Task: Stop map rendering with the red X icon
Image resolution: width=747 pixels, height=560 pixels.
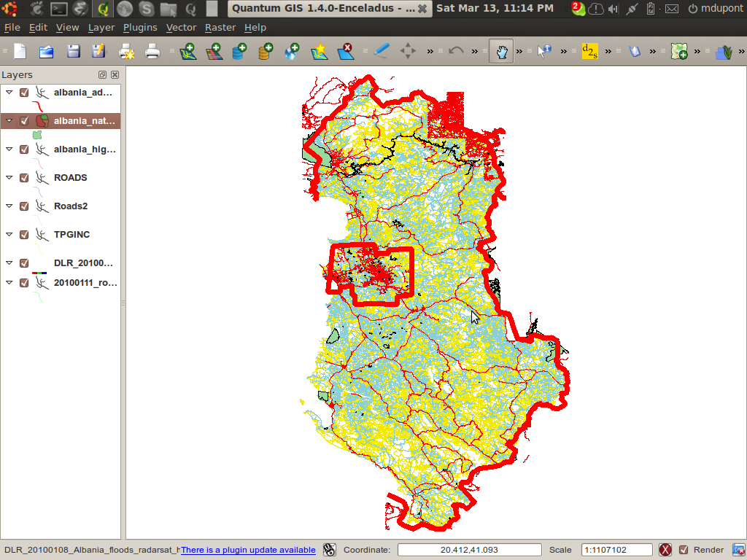Action: [665, 550]
